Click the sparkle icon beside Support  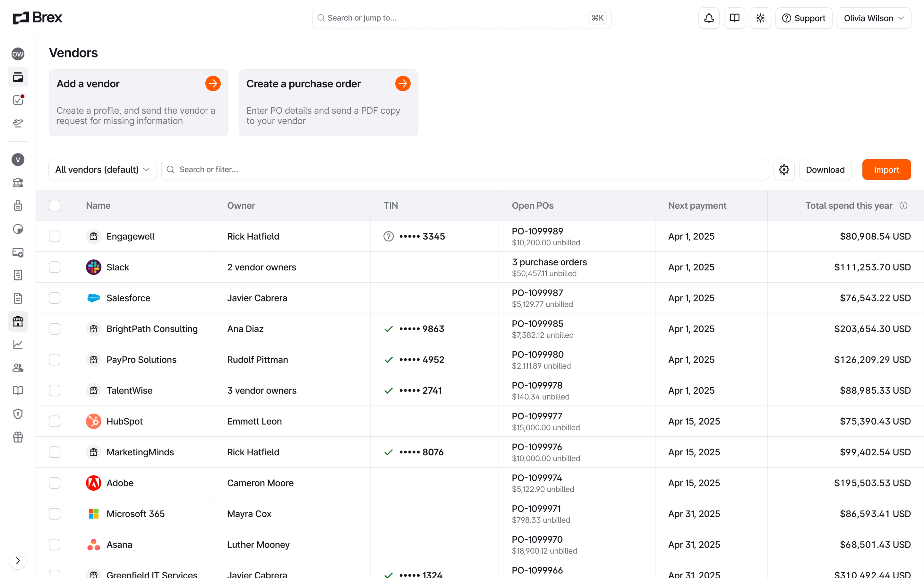tap(760, 18)
